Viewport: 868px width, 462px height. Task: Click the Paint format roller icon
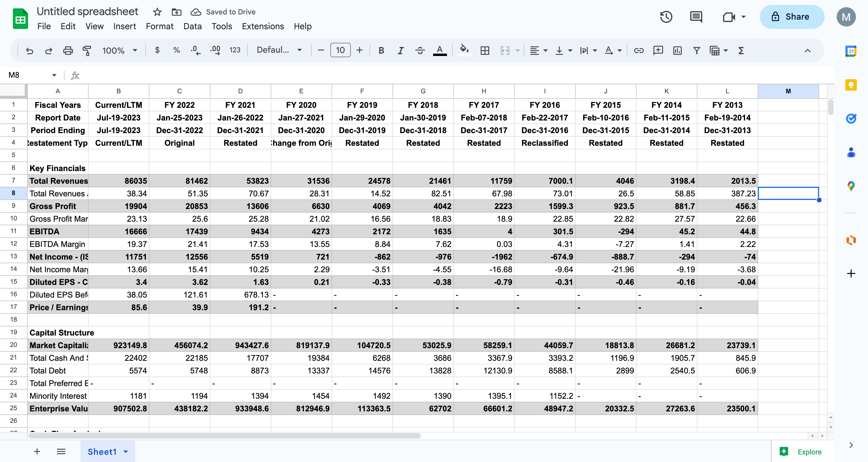tap(87, 51)
